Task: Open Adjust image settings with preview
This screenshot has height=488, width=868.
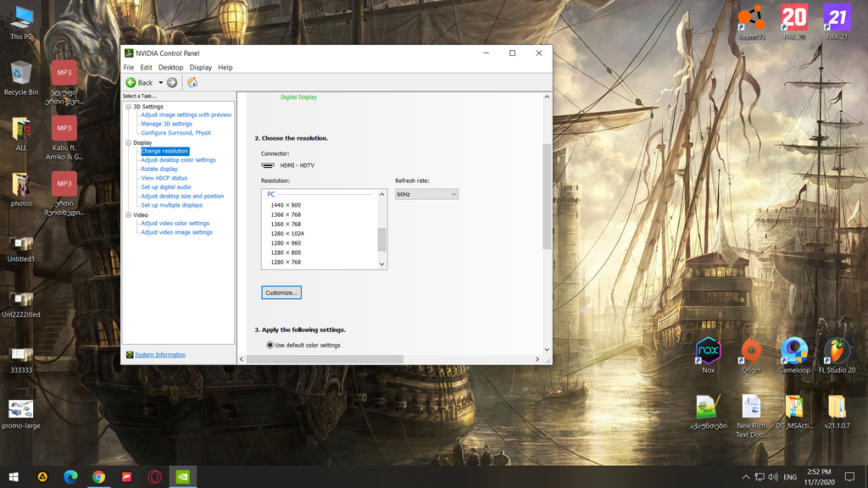Action: pyautogui.click(x=186, y=115)
